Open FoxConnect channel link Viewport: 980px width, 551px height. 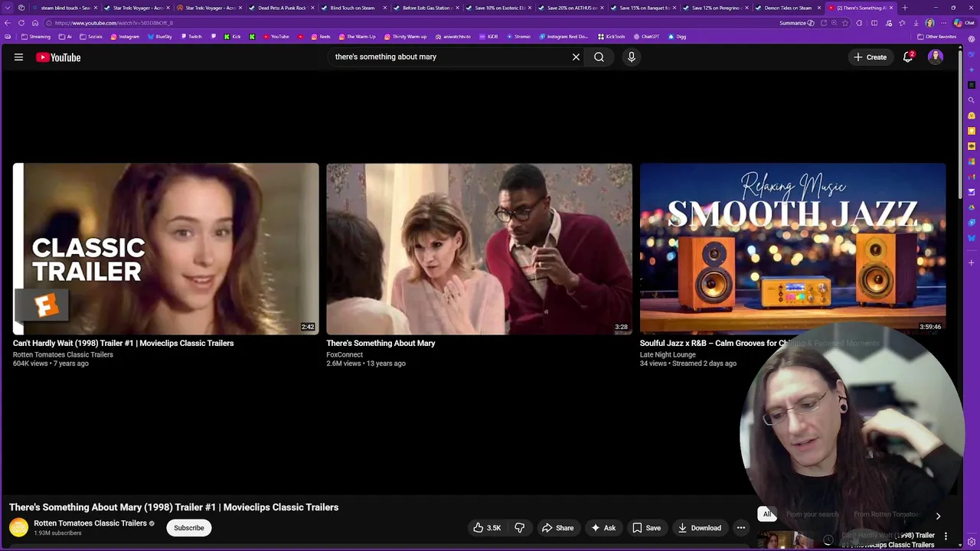[345, 354]
